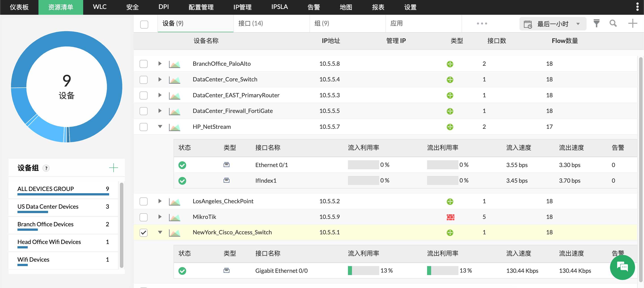
Task: Click interface type icon for IfIndex1
Action: tap(227, 180)
